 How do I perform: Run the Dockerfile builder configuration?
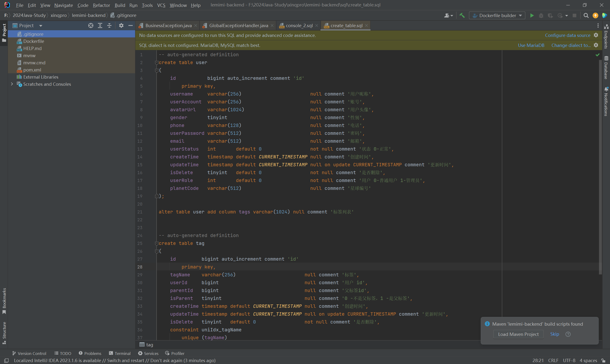tap(532, 15)
